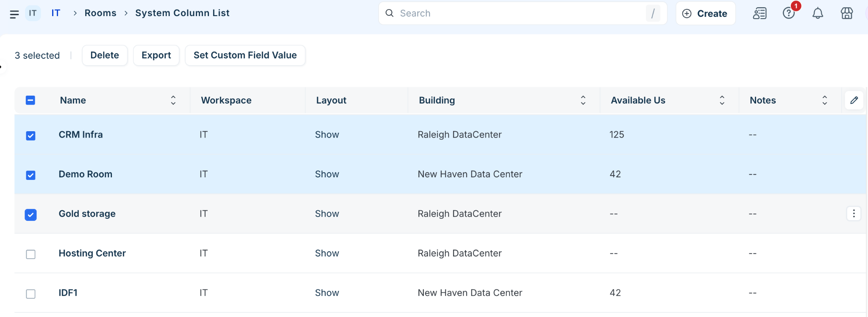Sort the table by Notes column
868x317 pixels.
point(824,100)
